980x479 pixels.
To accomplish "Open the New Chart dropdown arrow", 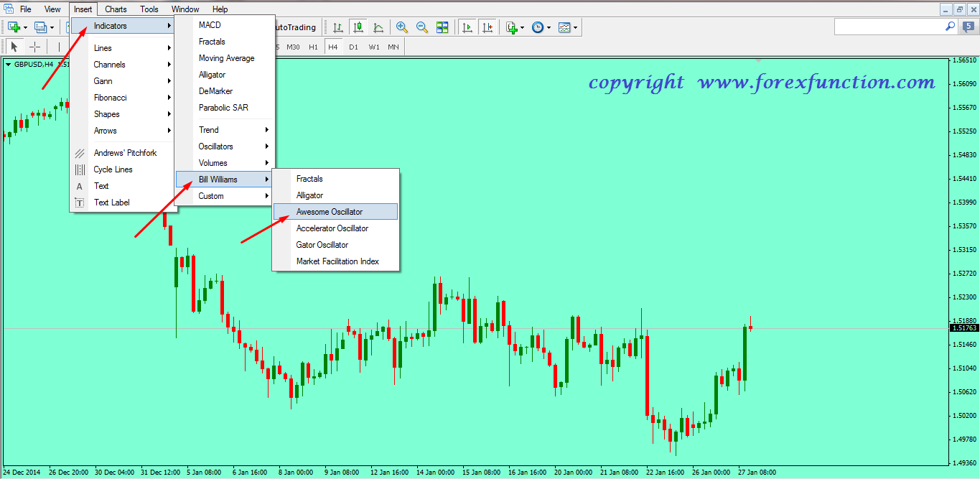I will [25, 27].
